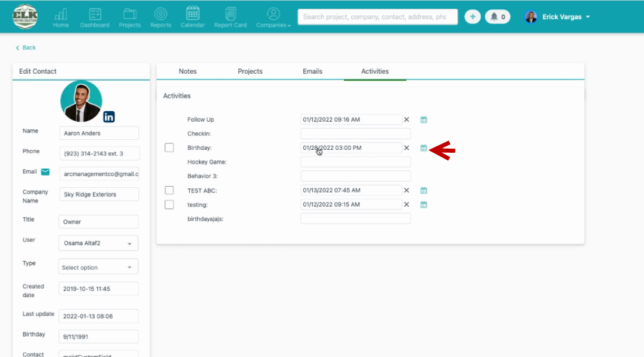Tick the testing activity checkbox
This screenshot has width=644, height=357.
(169, 204)
